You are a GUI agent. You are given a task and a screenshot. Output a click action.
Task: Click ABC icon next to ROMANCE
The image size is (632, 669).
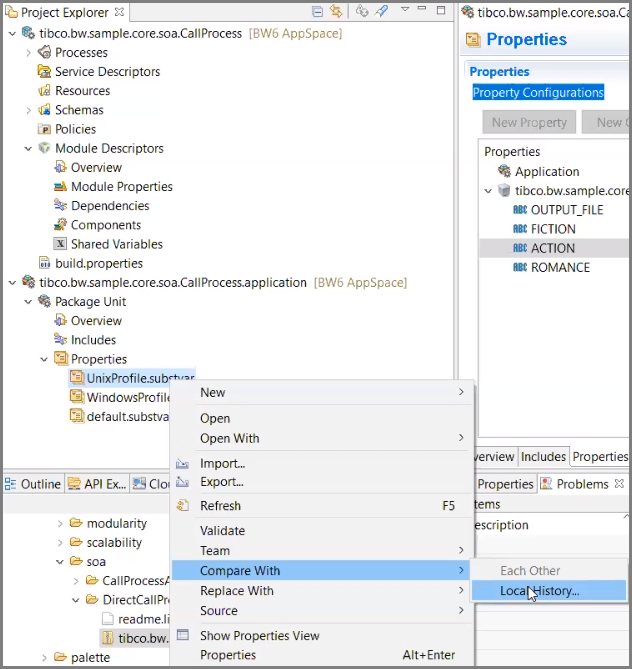coord(520,268)
